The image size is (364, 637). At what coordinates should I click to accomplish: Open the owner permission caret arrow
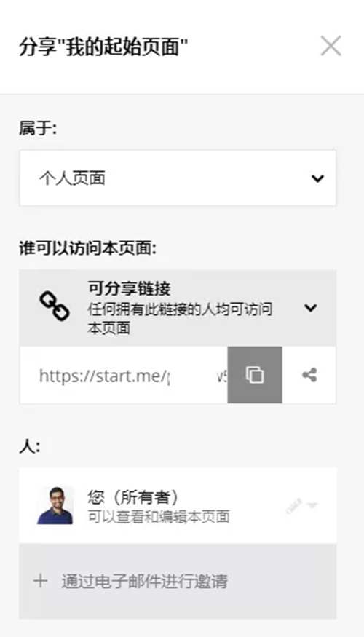pyautogui.click(x=312, y=505)
